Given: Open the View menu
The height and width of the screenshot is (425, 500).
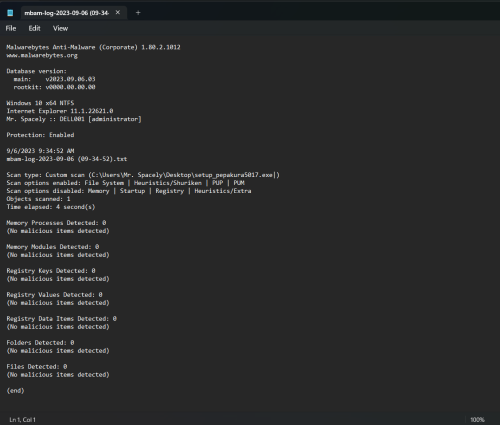Looking at the screenshot, I should [x=60, y=28].
